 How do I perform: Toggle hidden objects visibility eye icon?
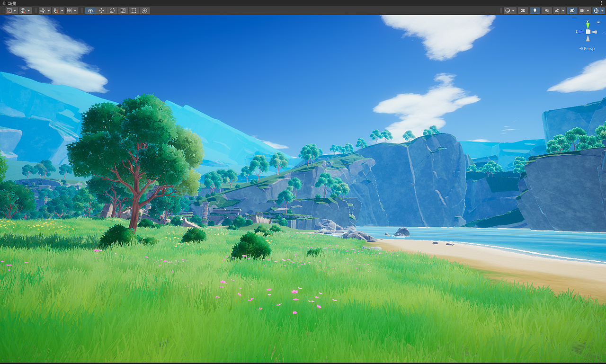point(572,10)
